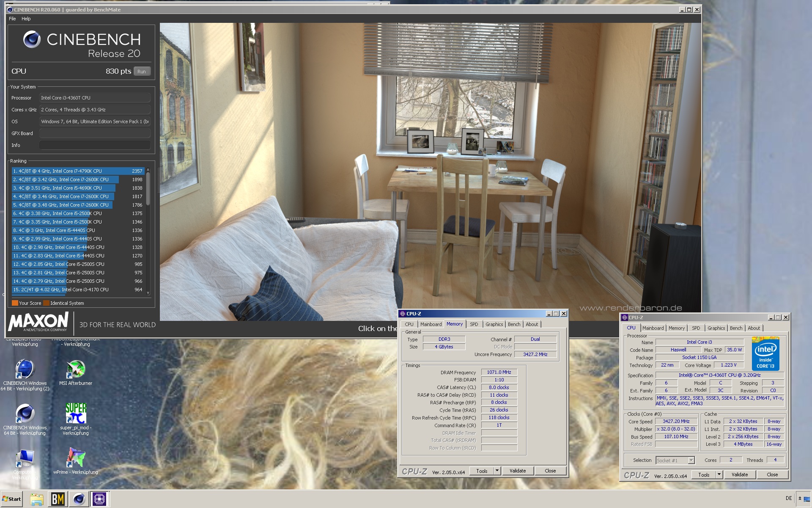Click Validate in CPU-Z CPU window
Screen dimensions: 812x508
[740, 475]
